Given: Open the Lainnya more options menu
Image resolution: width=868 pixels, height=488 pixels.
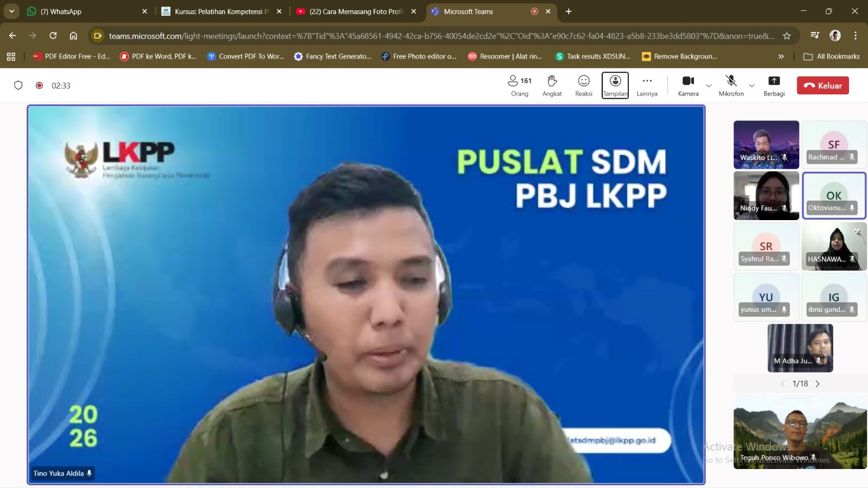Looking at the screenshot, I should point(646,85).
